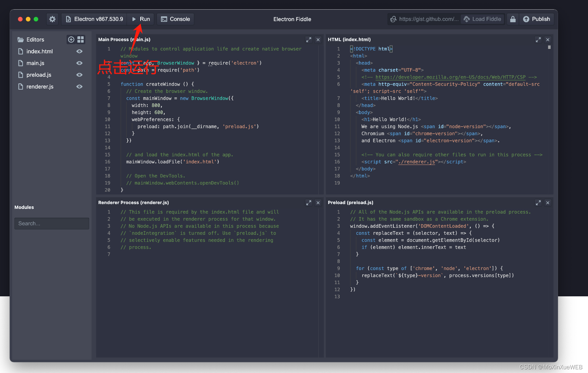Toggle visibility of the renderer.js editor
This screenshot has width=588, height=373.
(x=79, y=87)
